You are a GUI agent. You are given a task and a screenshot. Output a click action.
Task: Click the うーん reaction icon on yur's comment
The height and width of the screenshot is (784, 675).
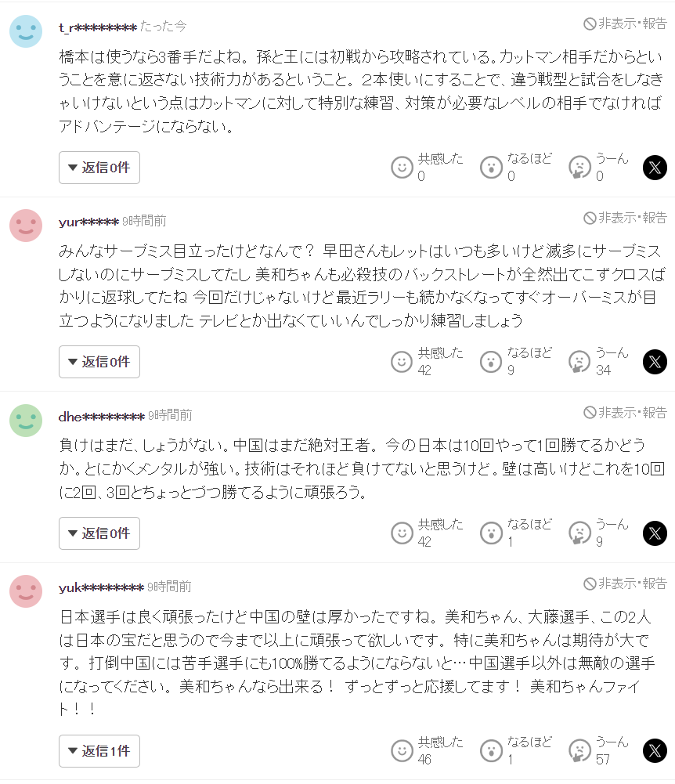[579, 362]
